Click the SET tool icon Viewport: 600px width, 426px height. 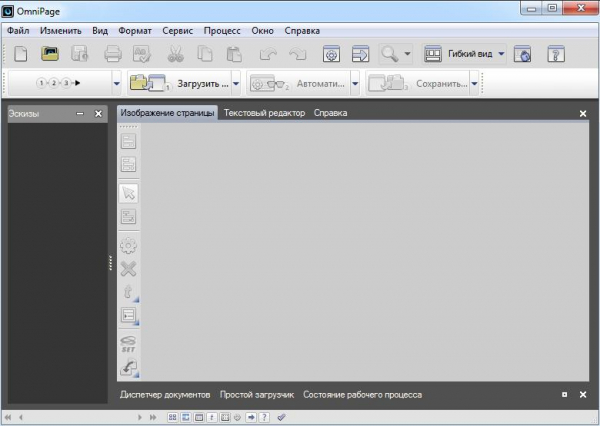[x=128, y=344]
